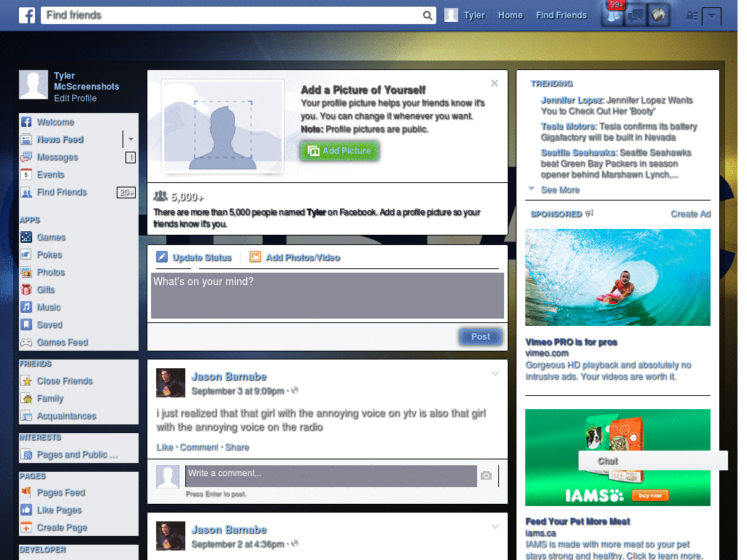
Task: Click the Facebook logo icon
Action: [27, 15]
